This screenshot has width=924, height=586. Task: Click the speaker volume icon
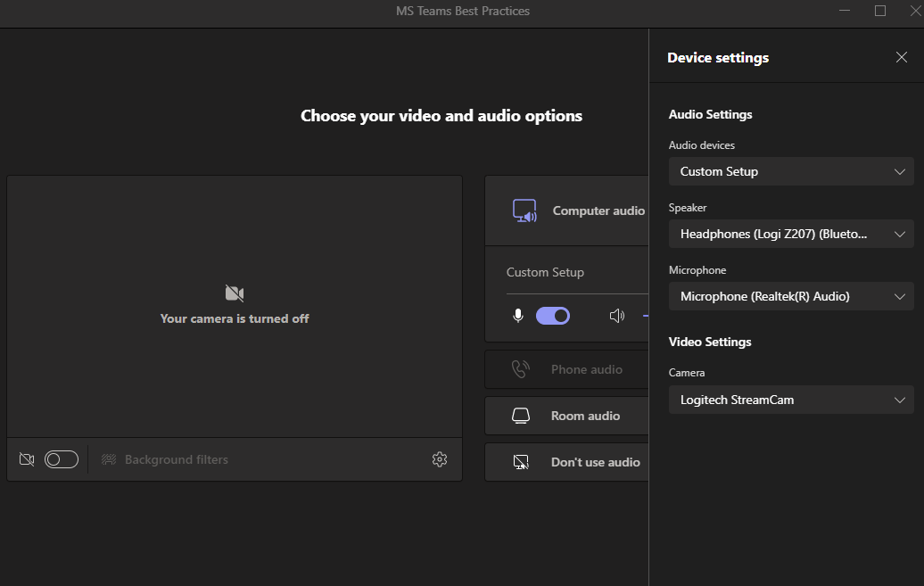[x=616, y=316]
